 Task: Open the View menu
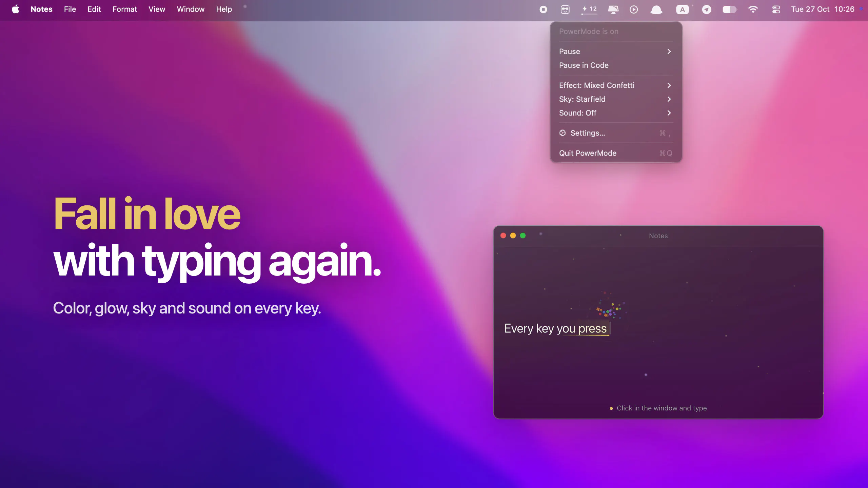[x=157, y=9]
